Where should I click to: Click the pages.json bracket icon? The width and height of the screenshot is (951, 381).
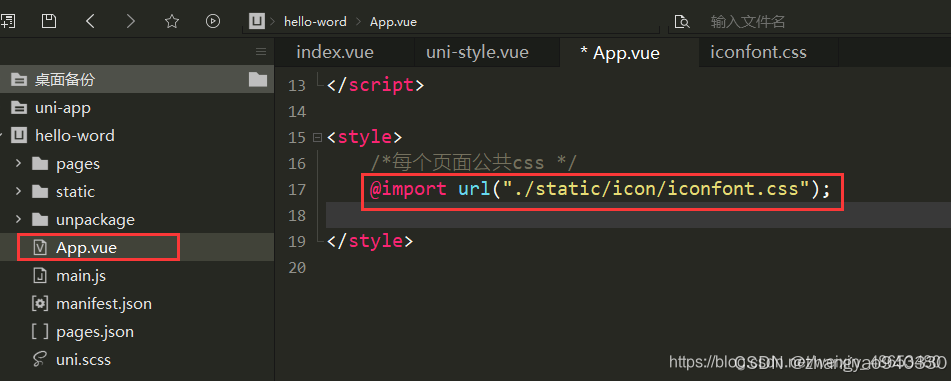(40, 331)
